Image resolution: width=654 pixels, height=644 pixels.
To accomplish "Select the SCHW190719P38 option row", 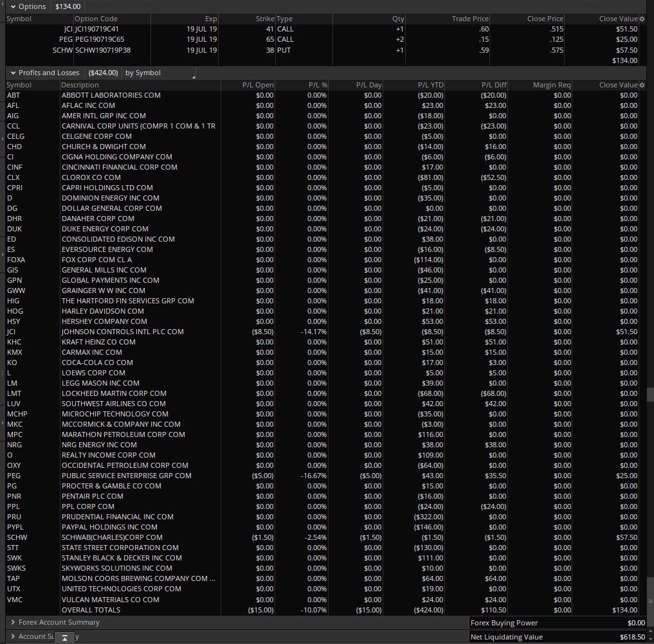I will (x=322, y=50).
